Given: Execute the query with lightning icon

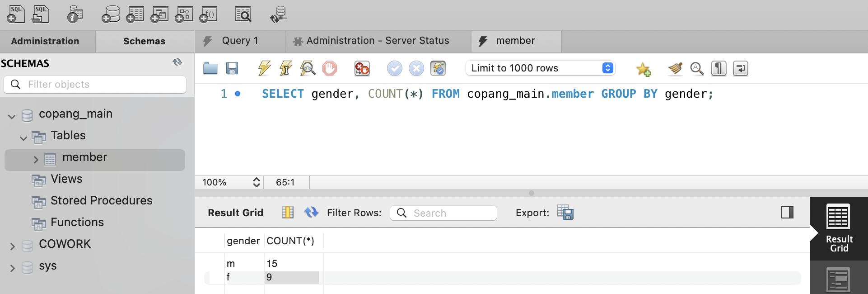Looking at the screenshot, I should coord(264,68).
